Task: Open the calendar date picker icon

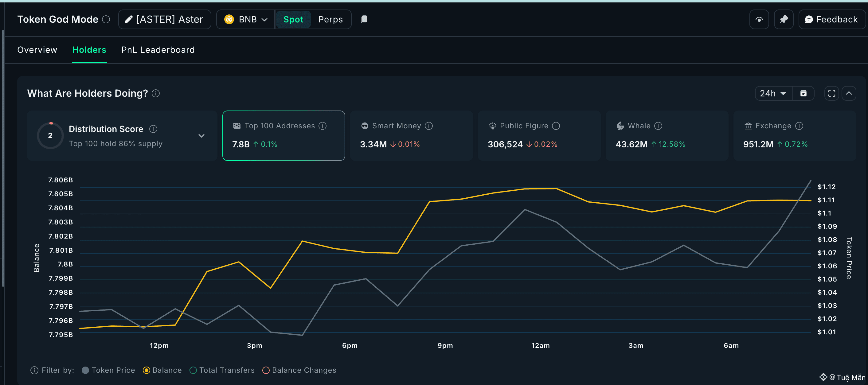Action: (x=803, y=93)
